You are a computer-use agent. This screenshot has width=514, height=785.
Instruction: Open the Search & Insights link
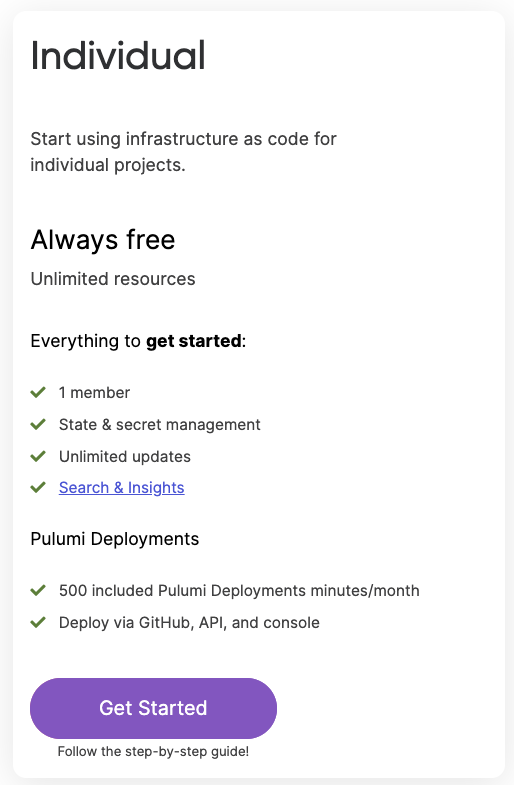coord(122,487)
